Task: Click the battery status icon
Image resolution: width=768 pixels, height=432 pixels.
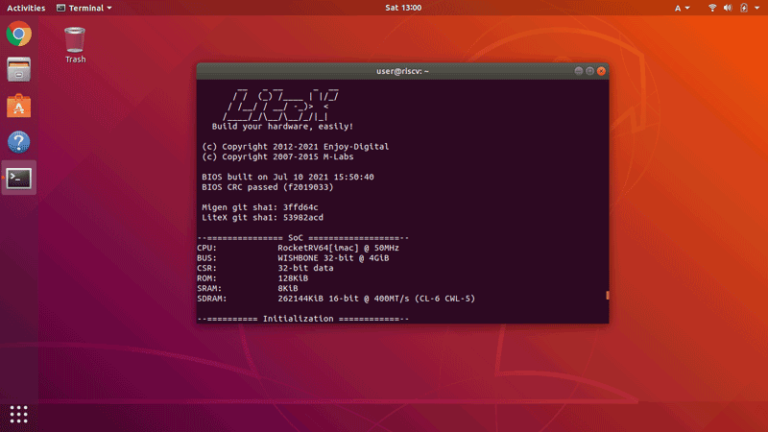Action: click(x=743, y=7)
